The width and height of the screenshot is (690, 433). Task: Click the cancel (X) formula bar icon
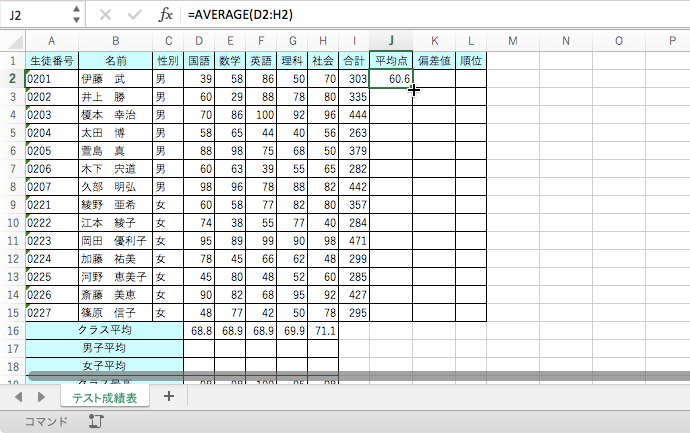(105, 15)
